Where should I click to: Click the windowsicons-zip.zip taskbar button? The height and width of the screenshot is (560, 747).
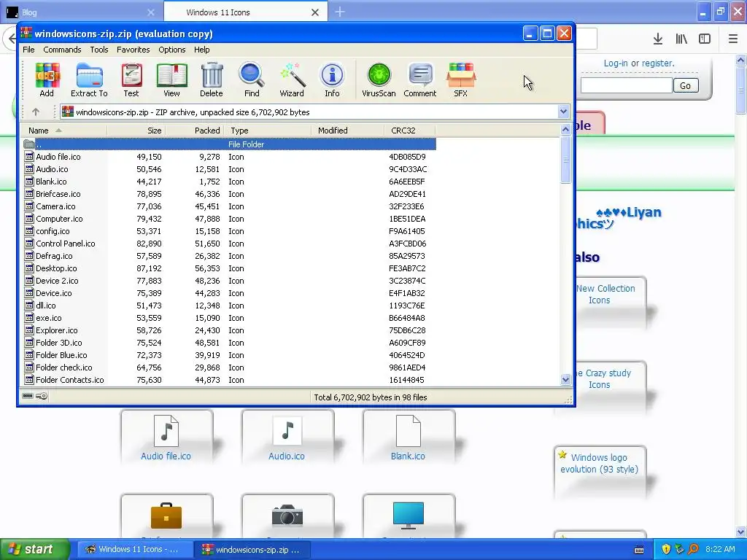tap(252, 549)
